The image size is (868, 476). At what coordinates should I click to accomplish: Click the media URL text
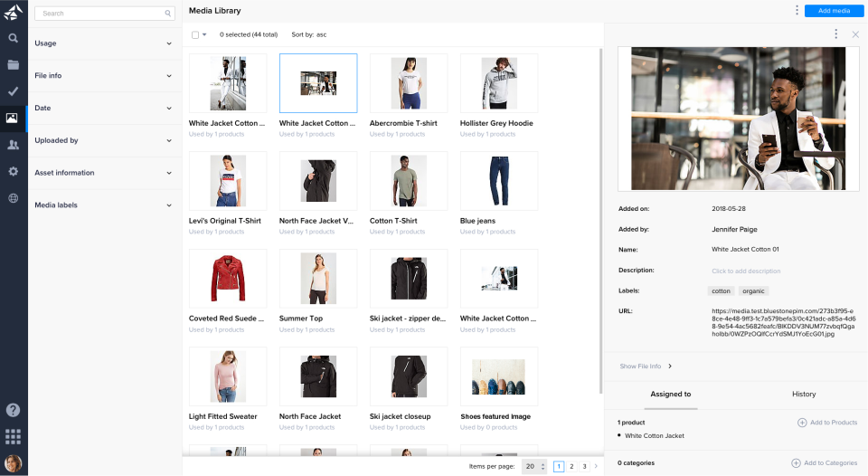click(x=783, y=323)
